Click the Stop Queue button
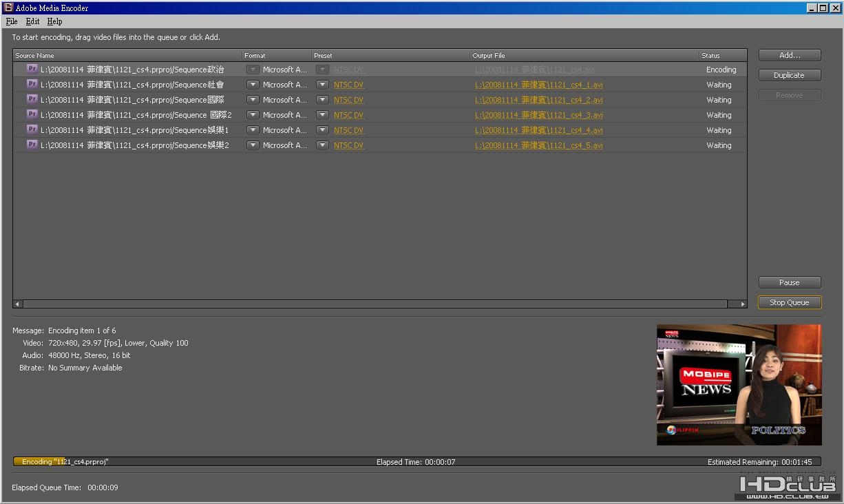 coord(789,302)
